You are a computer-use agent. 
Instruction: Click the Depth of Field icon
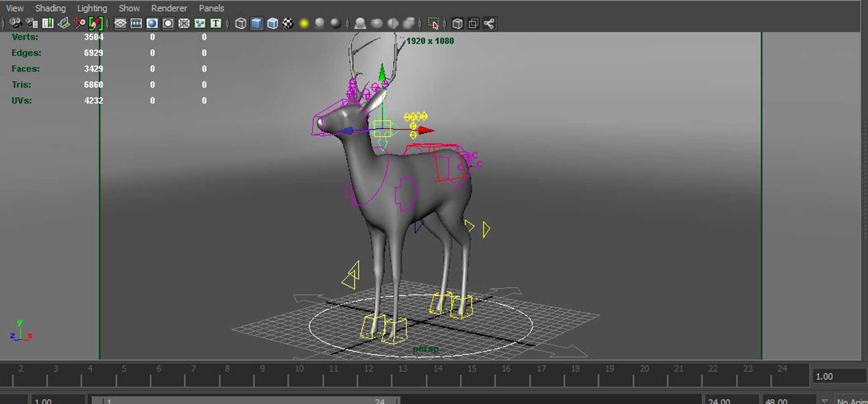point(409,23)
